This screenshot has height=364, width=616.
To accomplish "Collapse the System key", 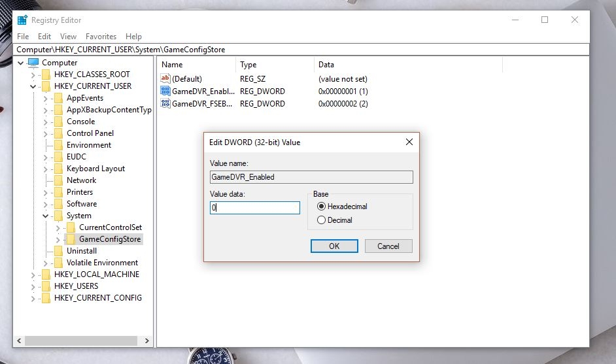I will (x=46, y=216).
